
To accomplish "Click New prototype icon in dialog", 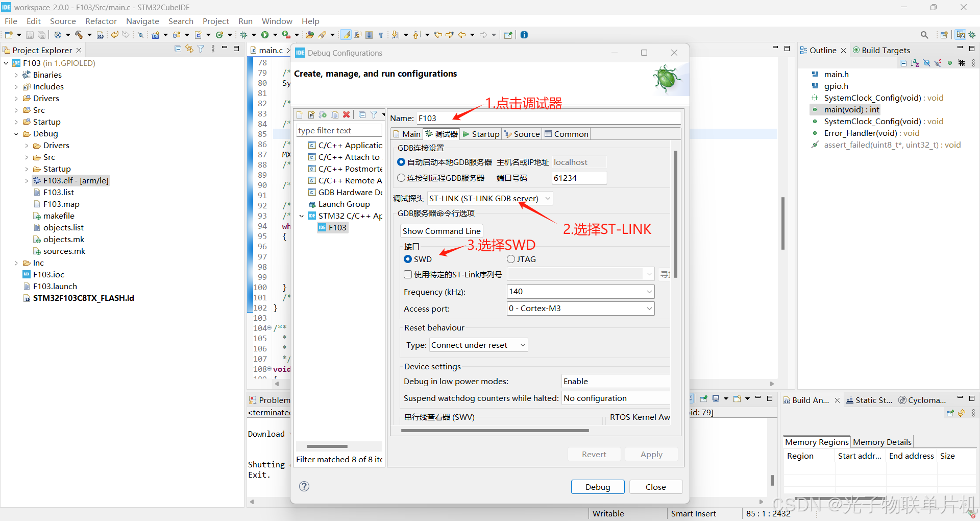I will click(311, 115).
